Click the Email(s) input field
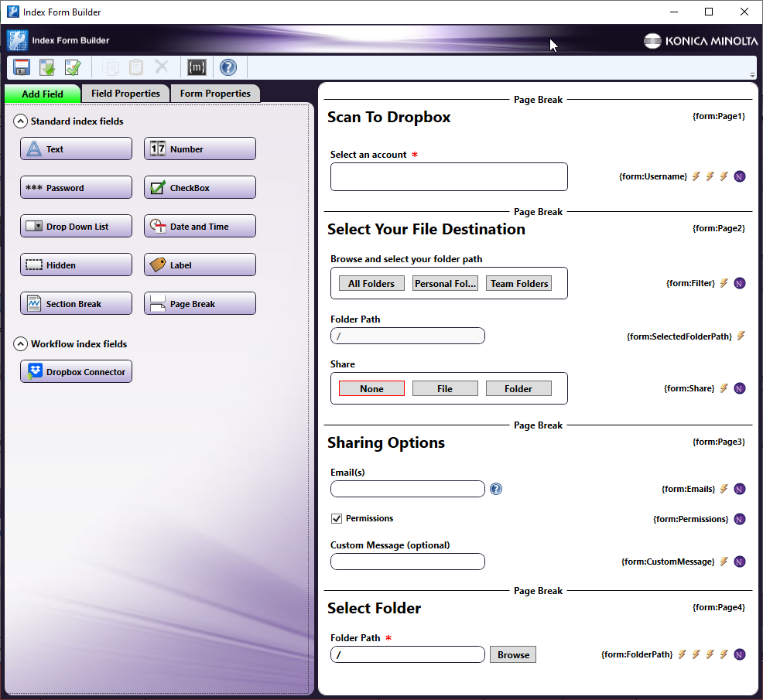763x700 pixels. click(x=407, y=489)
